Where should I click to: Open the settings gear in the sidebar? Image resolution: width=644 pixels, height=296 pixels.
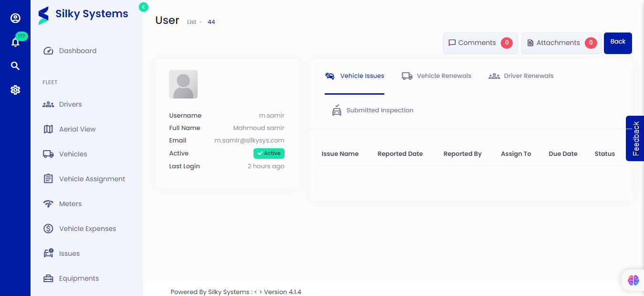tap(15, 89)
